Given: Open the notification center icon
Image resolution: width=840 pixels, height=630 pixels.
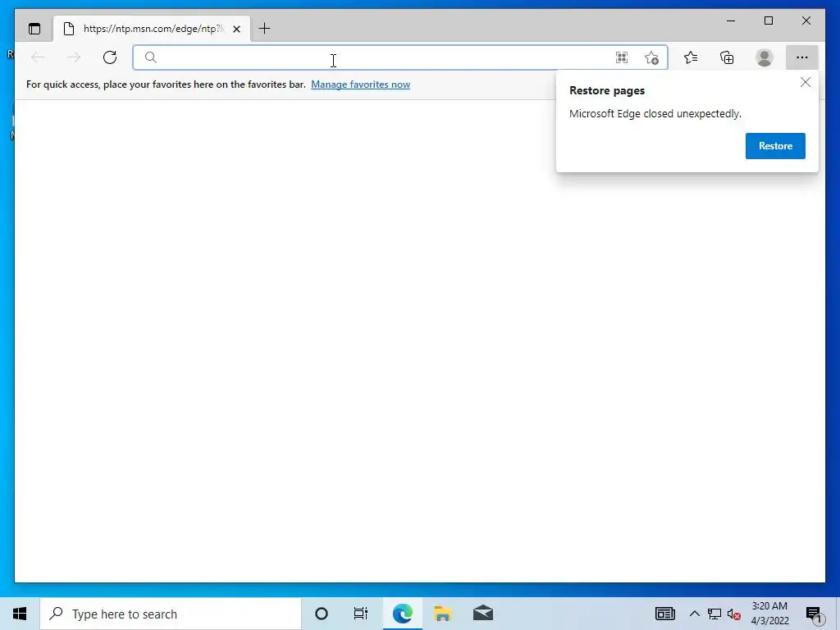Looking at the screenshot, I should (x=814, y=614).
